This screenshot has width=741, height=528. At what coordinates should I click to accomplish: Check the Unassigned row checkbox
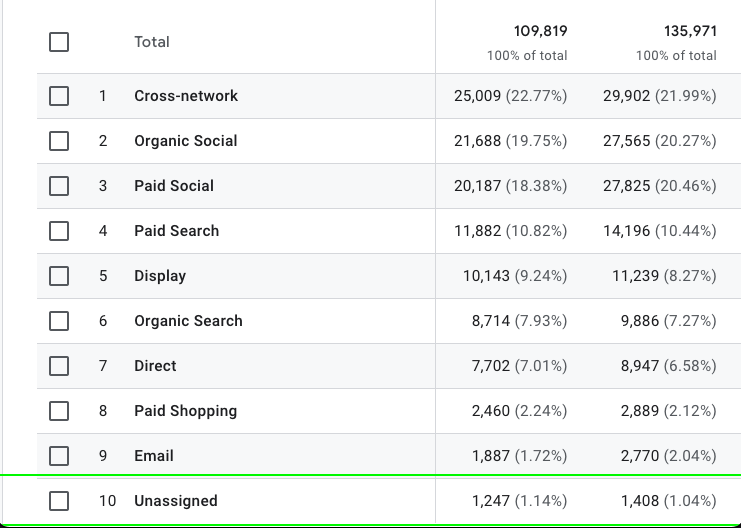[x=59, y=501]
